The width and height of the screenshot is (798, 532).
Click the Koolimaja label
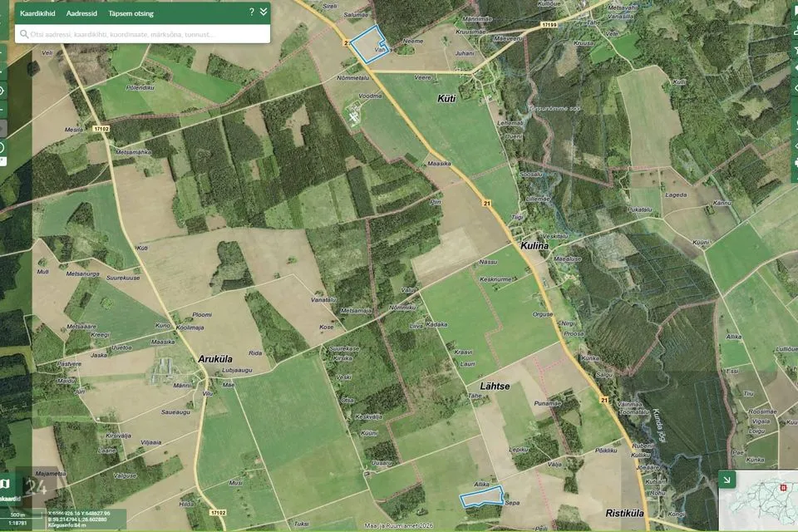coord(190,328)
